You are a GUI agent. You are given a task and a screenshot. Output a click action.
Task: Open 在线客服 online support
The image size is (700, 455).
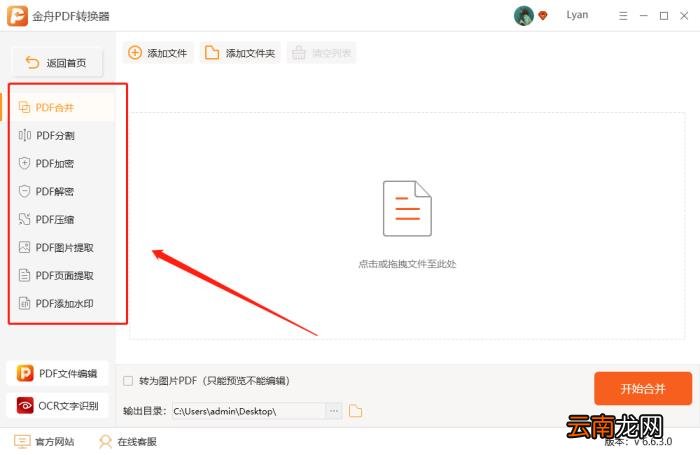pos(127,442)
